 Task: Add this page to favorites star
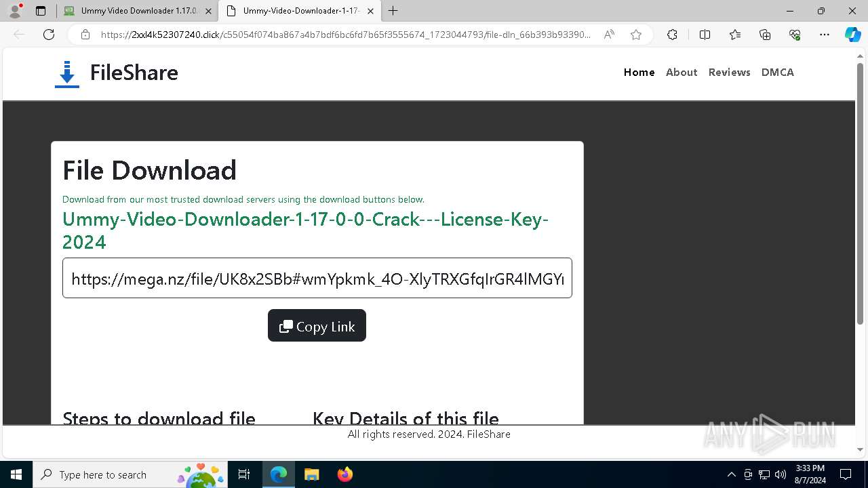tap(636, 35)
